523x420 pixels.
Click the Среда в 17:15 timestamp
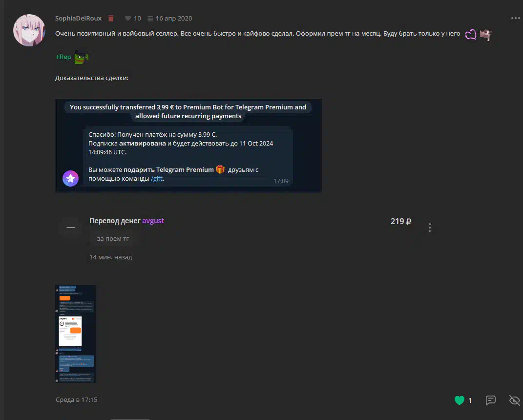(77, 400)
